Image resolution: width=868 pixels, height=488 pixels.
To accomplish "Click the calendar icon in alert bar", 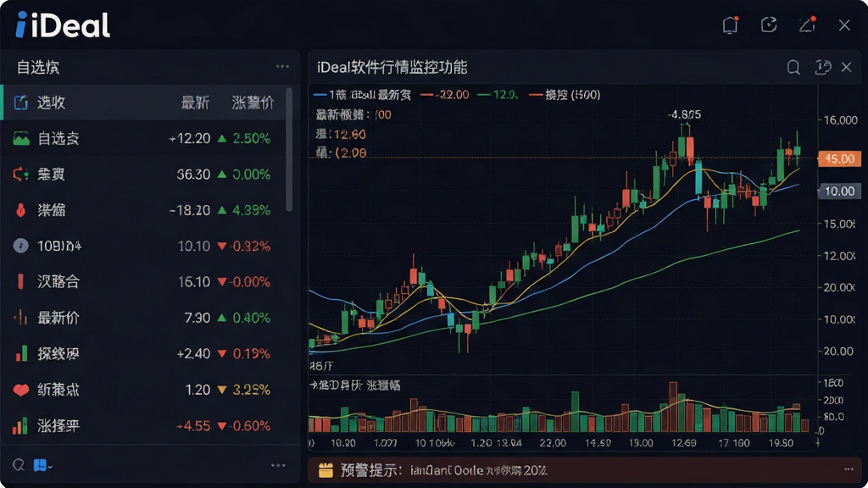I will 325,470.
